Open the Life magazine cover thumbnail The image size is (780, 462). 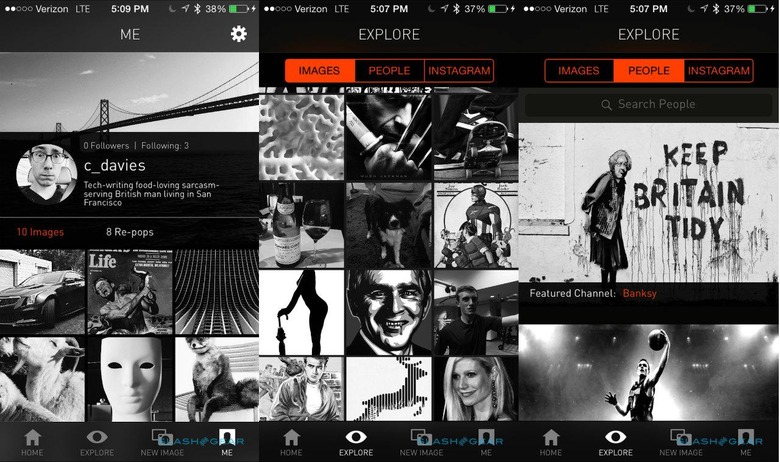click(130, 292)
